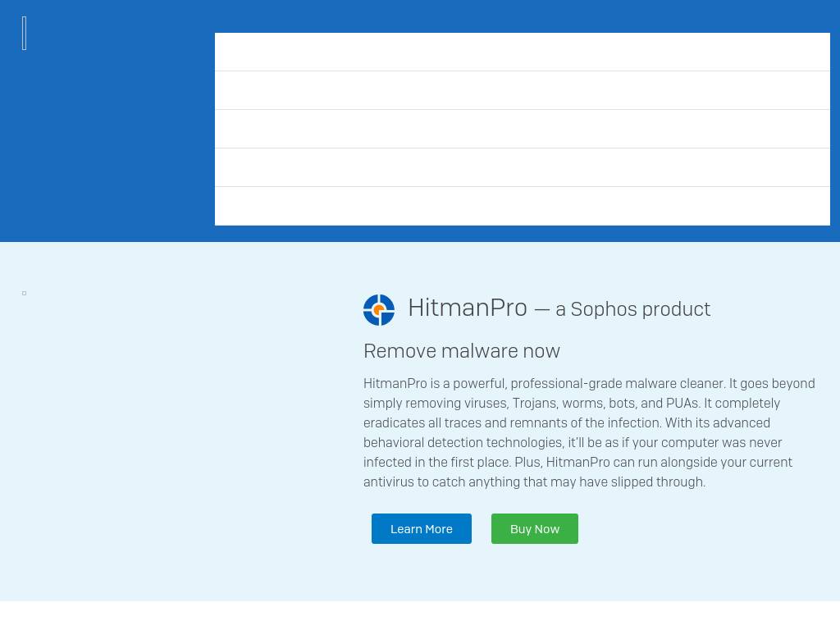Screen dimensions: 840x630
Task: Select the bottom empty row in white list
Action: 522,206
